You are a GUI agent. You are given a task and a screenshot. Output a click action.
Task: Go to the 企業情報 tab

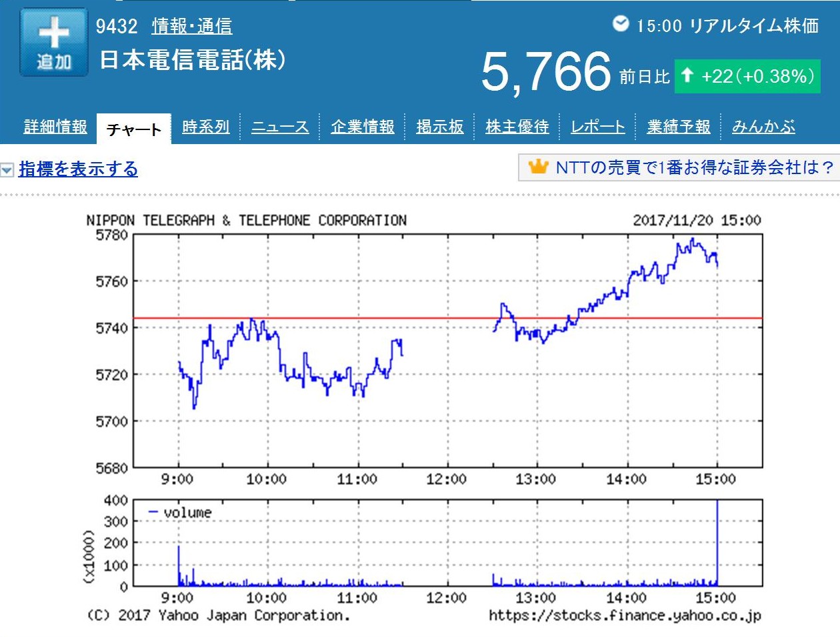pyautogui.click(x=363, y=127)
